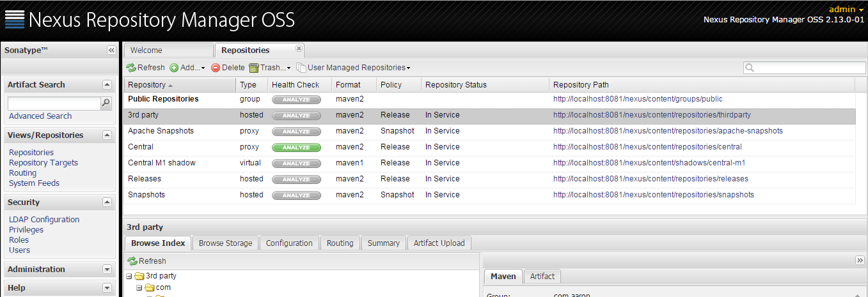Click the red Delete icon

[216, 68]
